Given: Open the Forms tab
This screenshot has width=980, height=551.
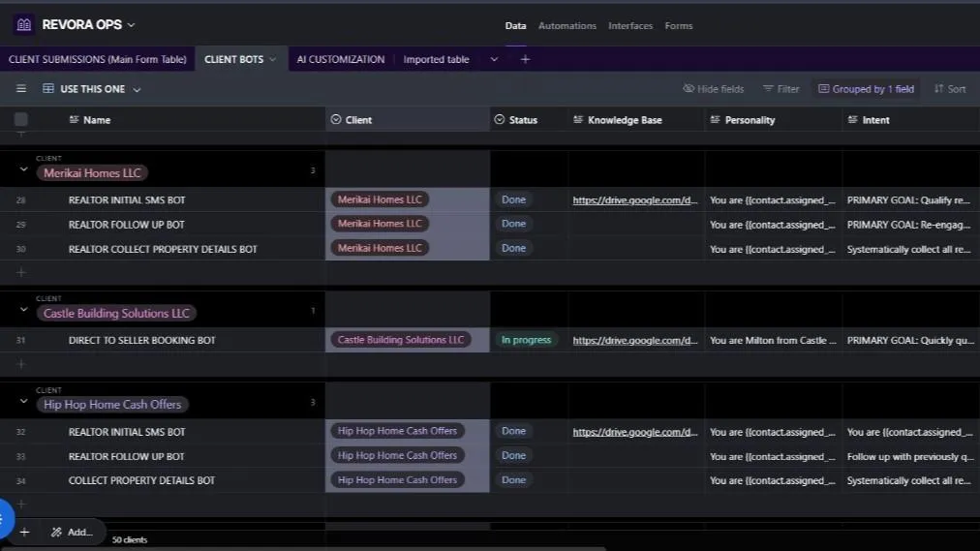Looking at the screenshot, I should coord(678,25).
